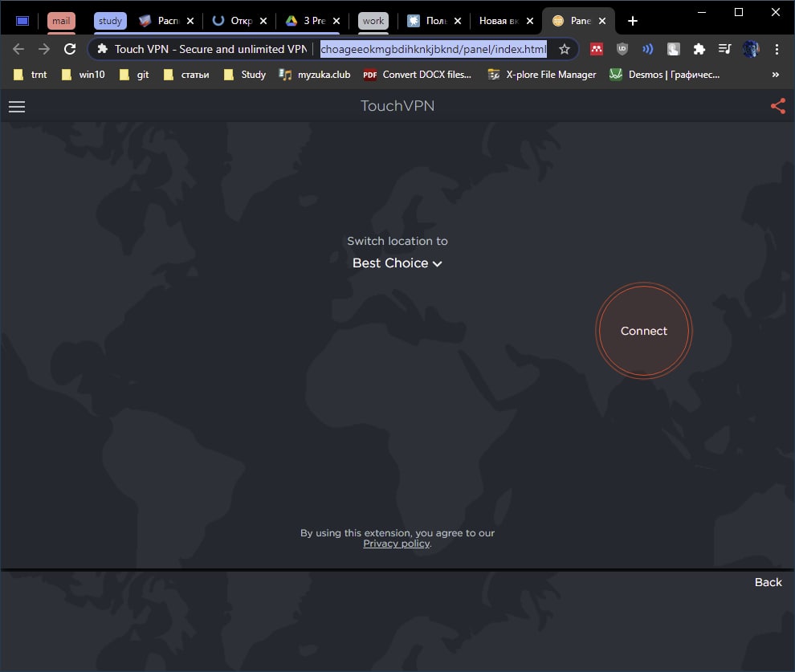Open the Chrome three-dot menu

777,49
